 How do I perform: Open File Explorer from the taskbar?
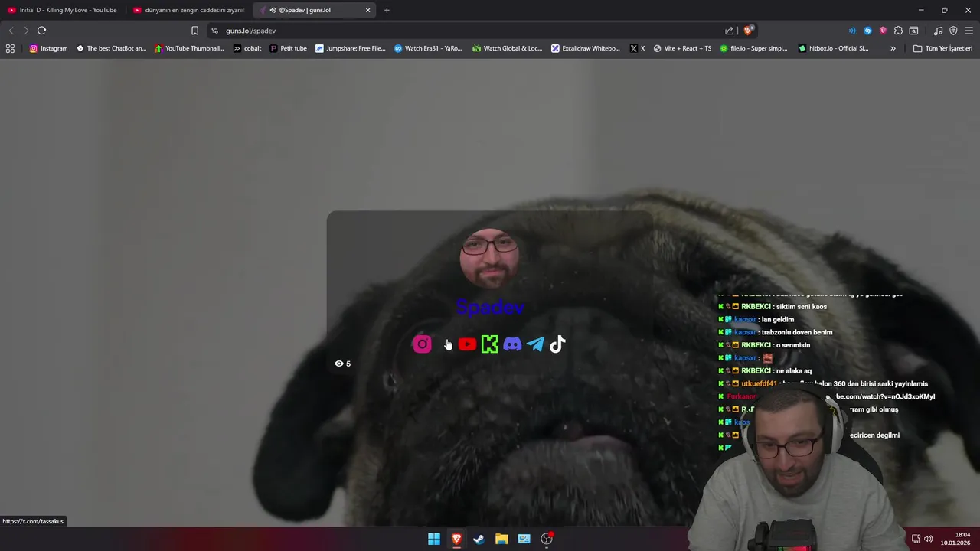click(501, 539)
